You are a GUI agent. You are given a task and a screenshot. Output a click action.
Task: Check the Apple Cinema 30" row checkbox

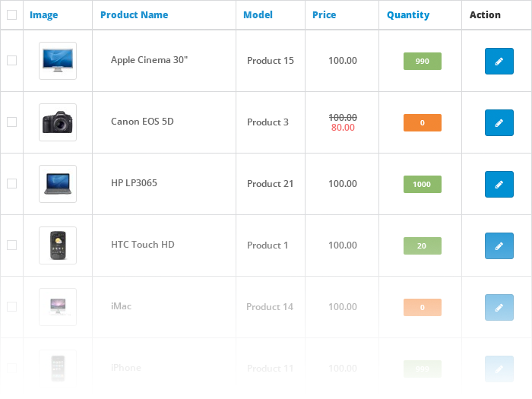pyautogui.click(x=11, y=61)
